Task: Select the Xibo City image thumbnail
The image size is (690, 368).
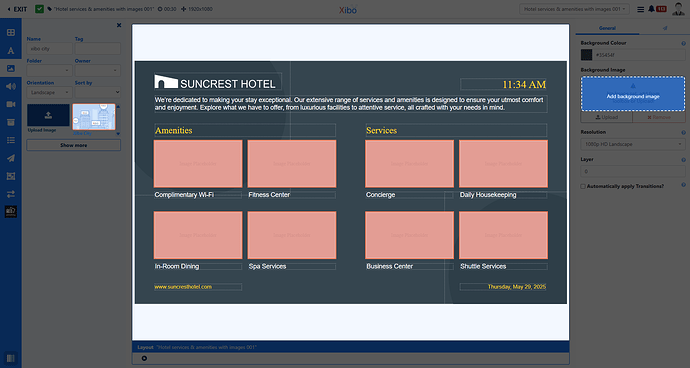Action: [94, 117]
